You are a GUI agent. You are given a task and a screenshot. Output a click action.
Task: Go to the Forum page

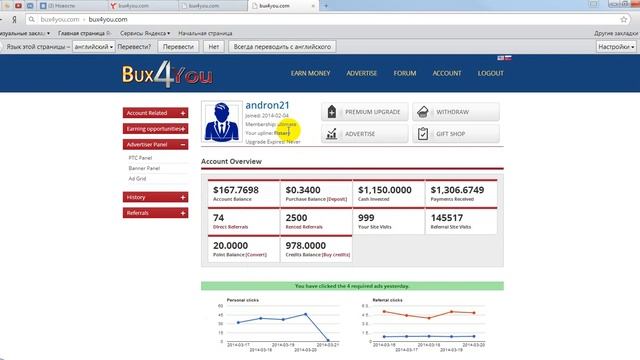(405, 73)
